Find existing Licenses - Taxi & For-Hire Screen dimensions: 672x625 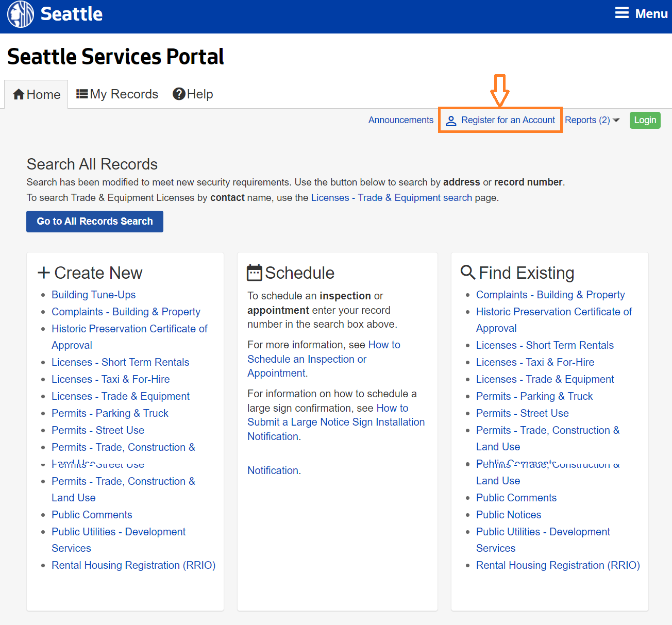pos(535,362)
